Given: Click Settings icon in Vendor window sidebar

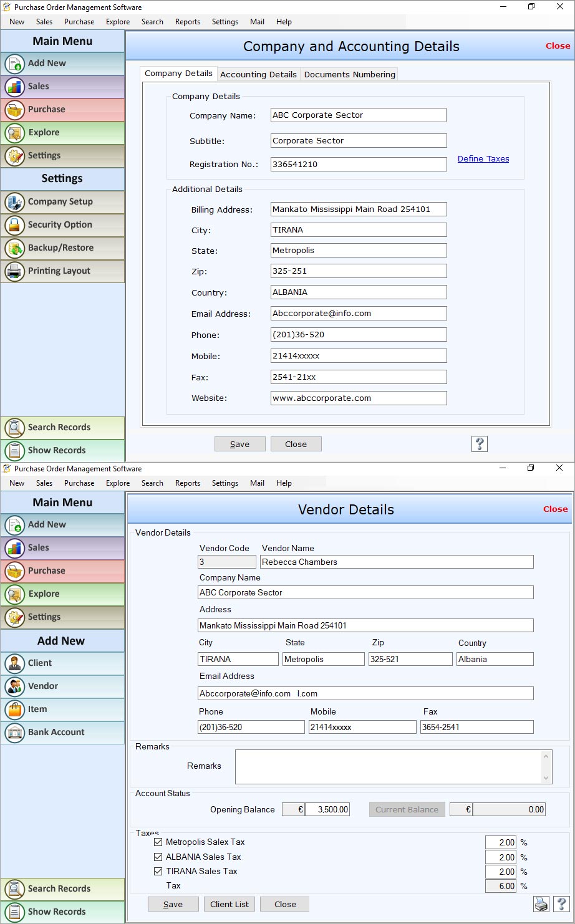Looking at the screenshot, I should (14, 617).
